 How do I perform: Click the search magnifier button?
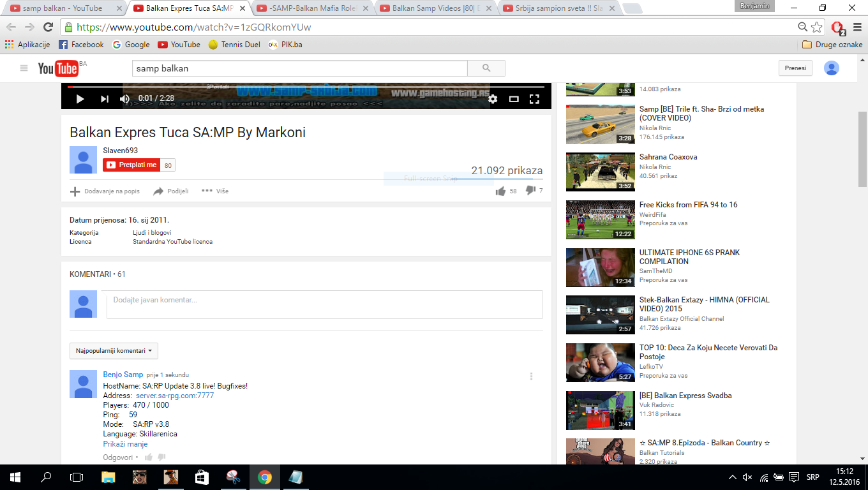(x=486, y=68)
